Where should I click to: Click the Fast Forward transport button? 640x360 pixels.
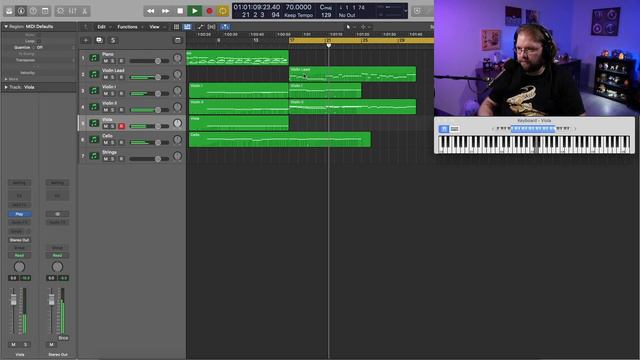coord(165,11)
